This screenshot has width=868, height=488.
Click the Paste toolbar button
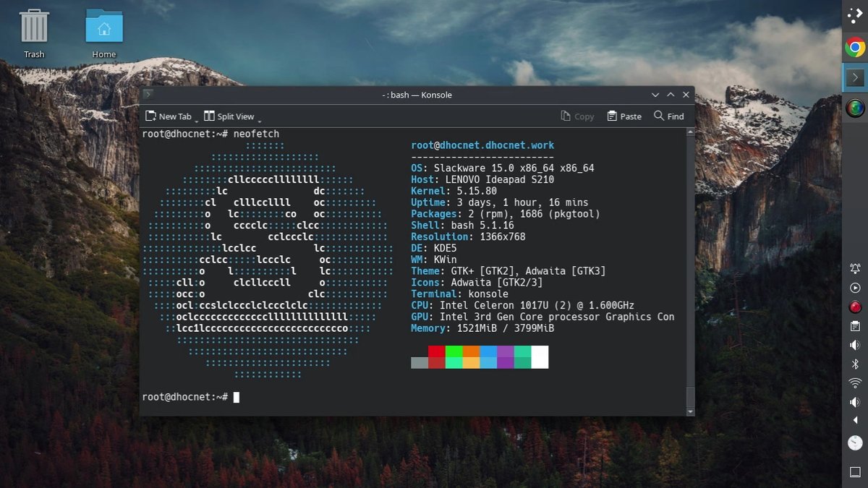624,116
